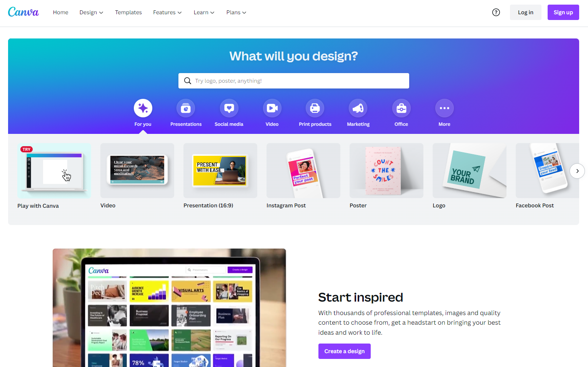The width and height of the screenshot is (588, 367).
Task: Open the Templates menu item
Action: (128, 12)
